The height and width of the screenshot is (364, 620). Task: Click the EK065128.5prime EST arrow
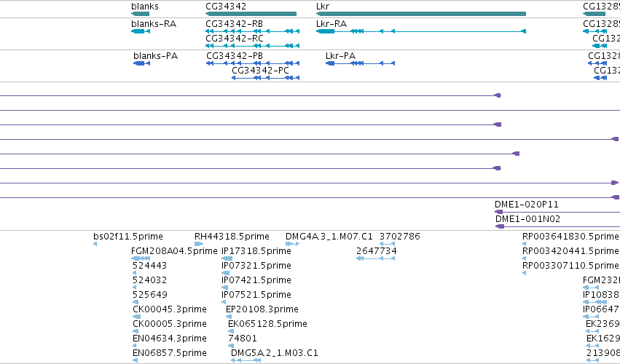(x=231, y=331)
